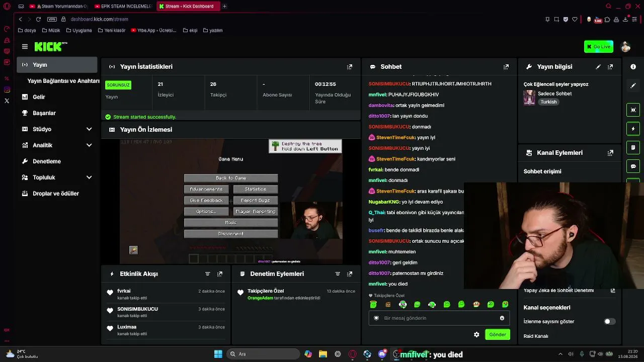This screenshot has height=362, width=644.
Task: Click the green capture frame rail button
Action: (x=633, y=110)
